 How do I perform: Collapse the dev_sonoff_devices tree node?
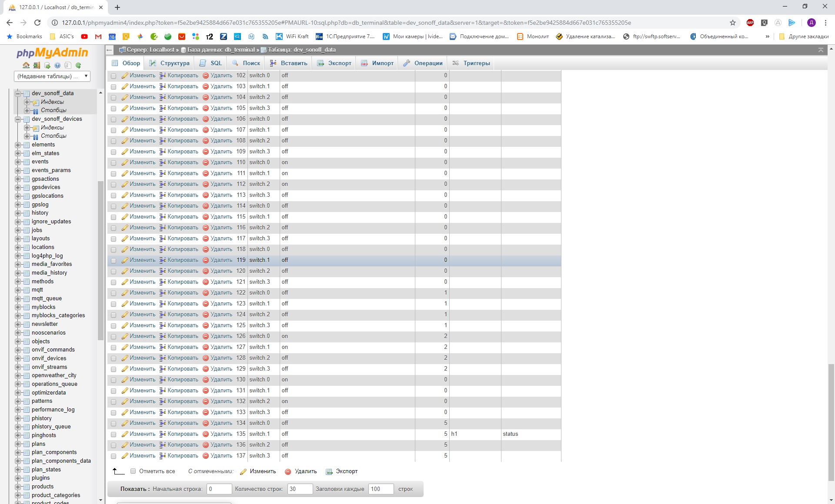(x=18, y=119)
